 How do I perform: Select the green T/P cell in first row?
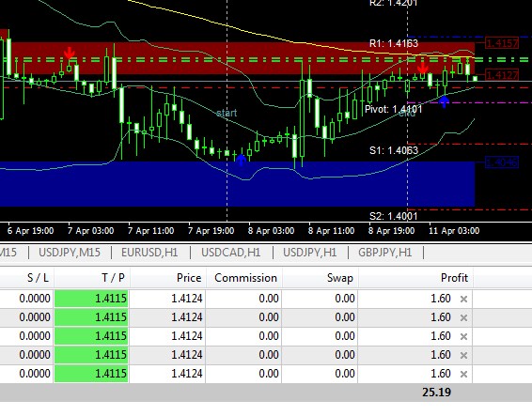pos(91,299)
